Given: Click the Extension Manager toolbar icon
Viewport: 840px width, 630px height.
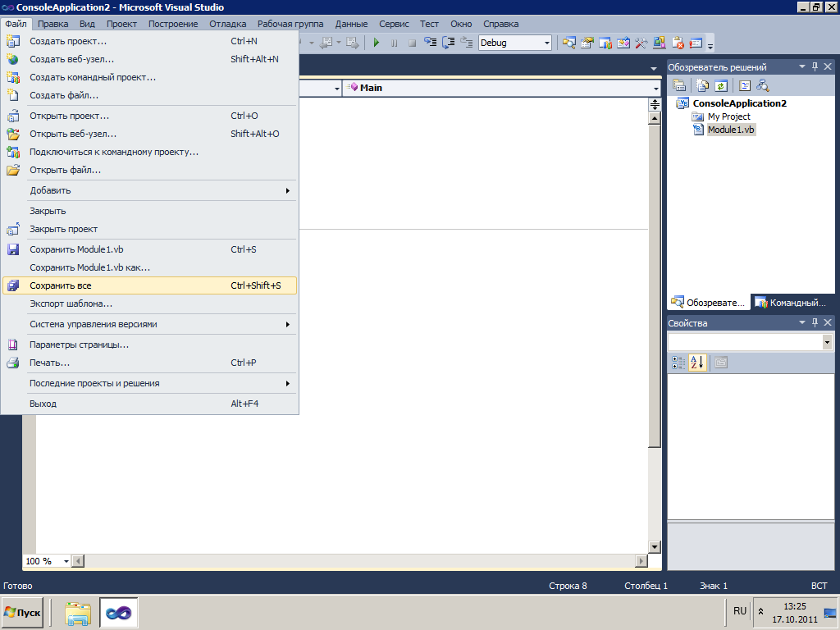Looking at the screenshot, I should point(660,43).
